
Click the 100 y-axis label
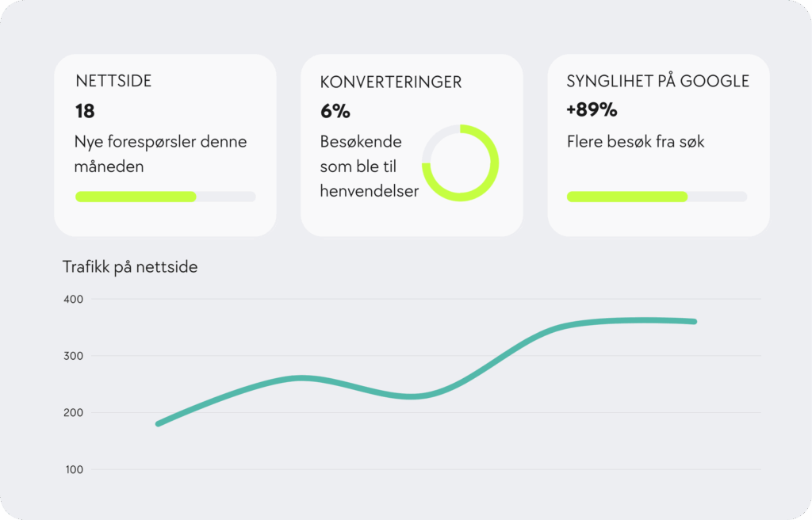pos(75,470)
